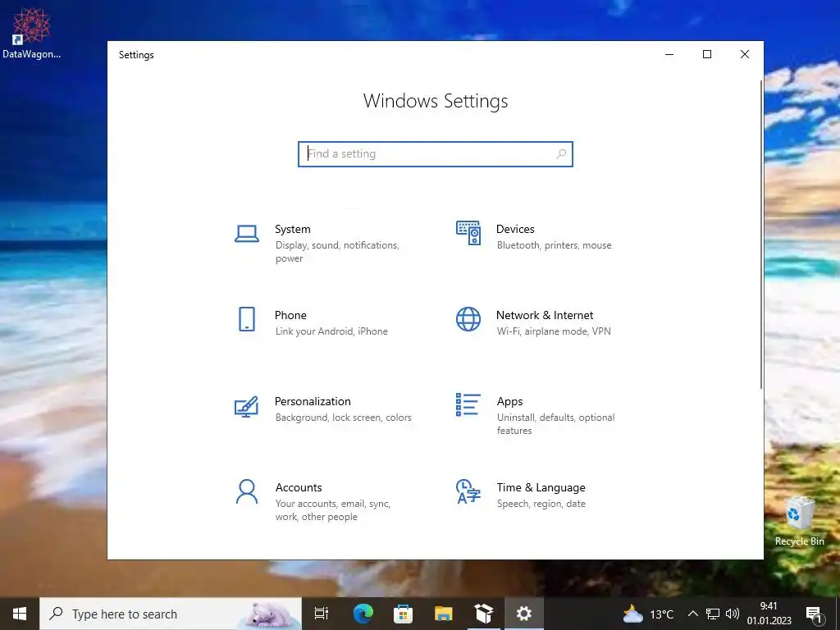
Task: Click the search magnifier in Find a setting
Action: coord(561,153)
